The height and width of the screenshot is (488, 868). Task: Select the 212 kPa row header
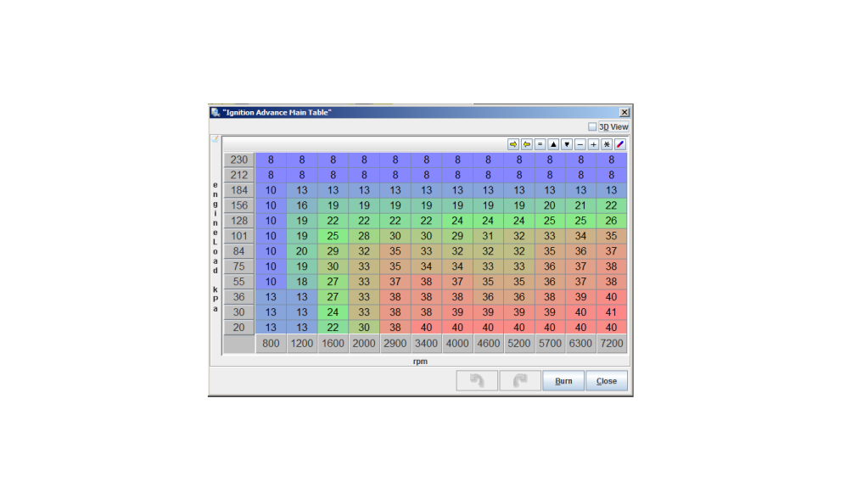pos(239,175)
